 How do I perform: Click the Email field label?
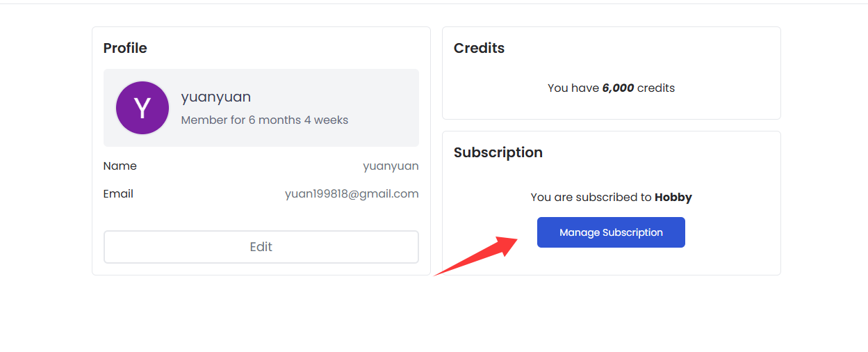point(118,193)
